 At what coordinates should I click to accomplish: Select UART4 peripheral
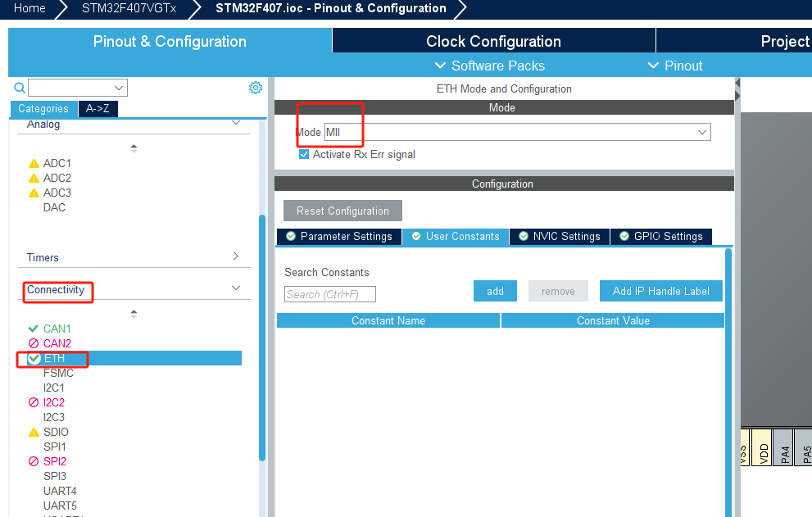[x=60, y=491]
